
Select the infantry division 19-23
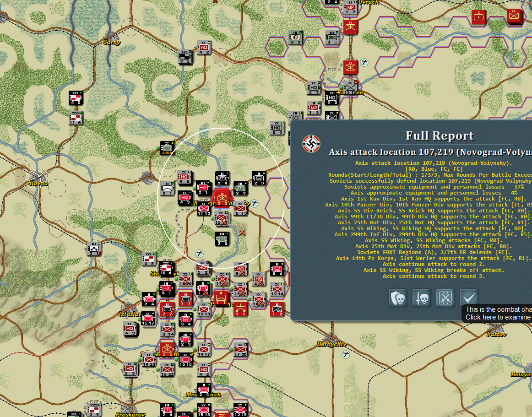149,360
